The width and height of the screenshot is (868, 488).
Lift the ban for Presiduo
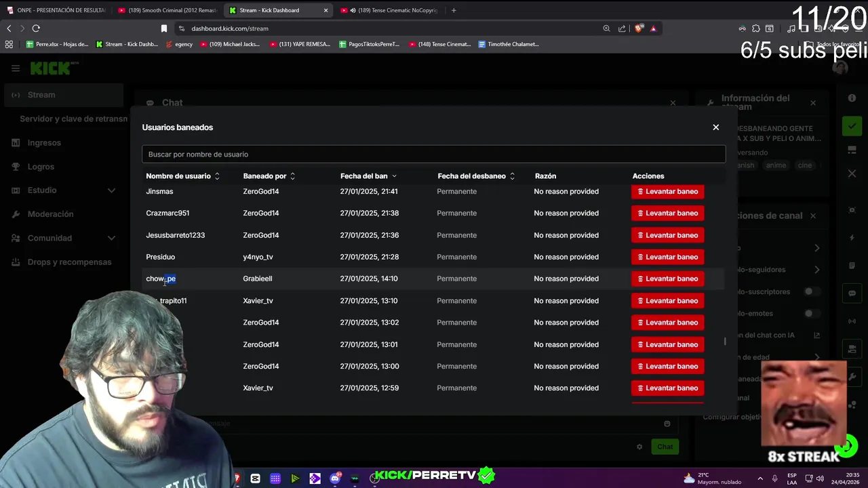667,257
